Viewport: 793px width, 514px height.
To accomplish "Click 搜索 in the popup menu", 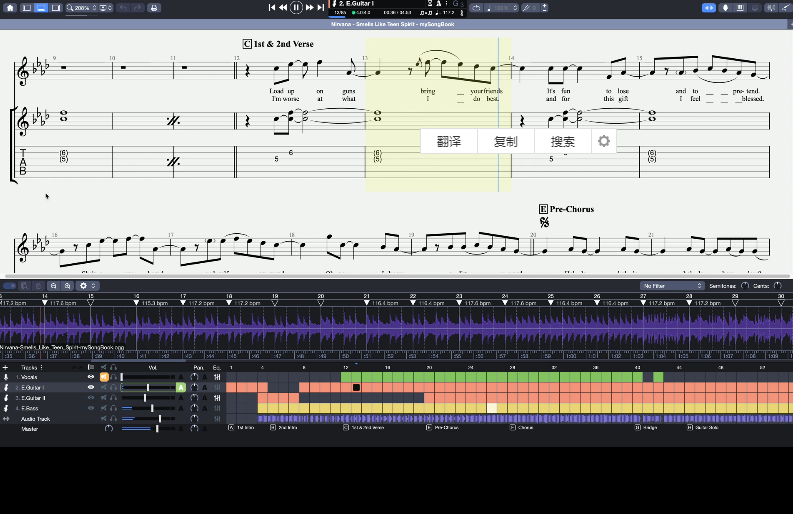I will (x=562, y=141).
